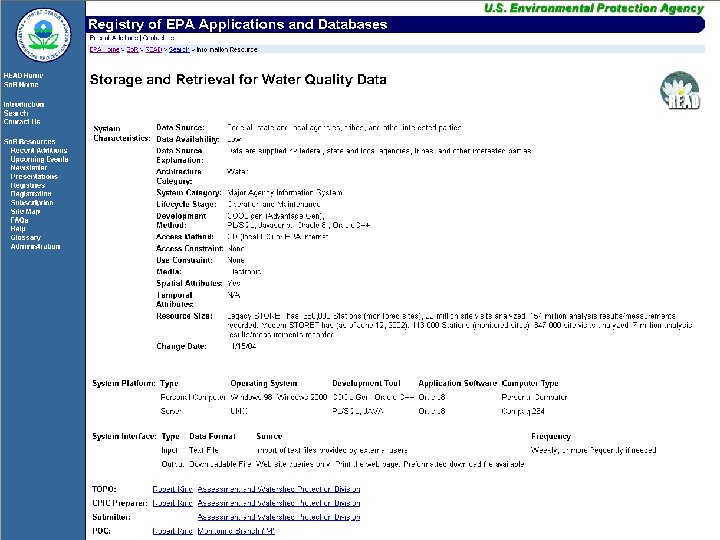Click the 'Application Software' column header

pos(458,383)
